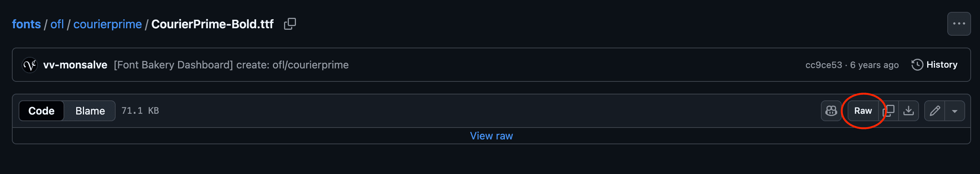
Task: Switch to the Blame view tab
Action: [90, 111]
